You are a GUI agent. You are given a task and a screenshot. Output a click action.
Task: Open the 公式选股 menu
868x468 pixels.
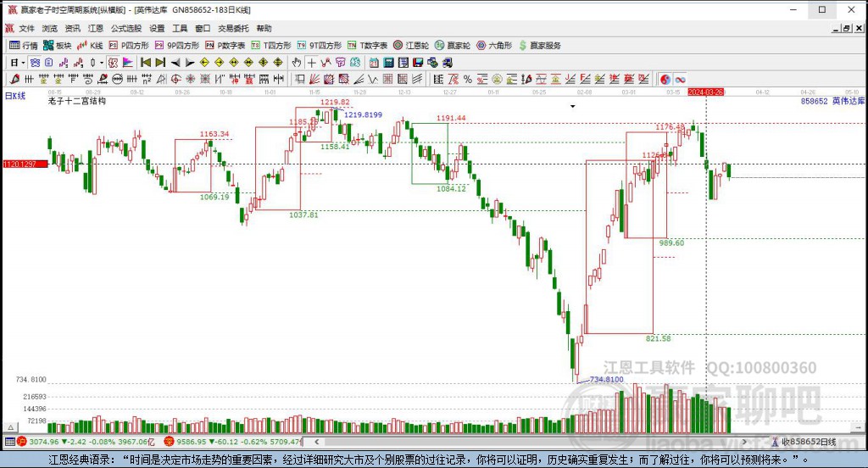pos(126,28)
